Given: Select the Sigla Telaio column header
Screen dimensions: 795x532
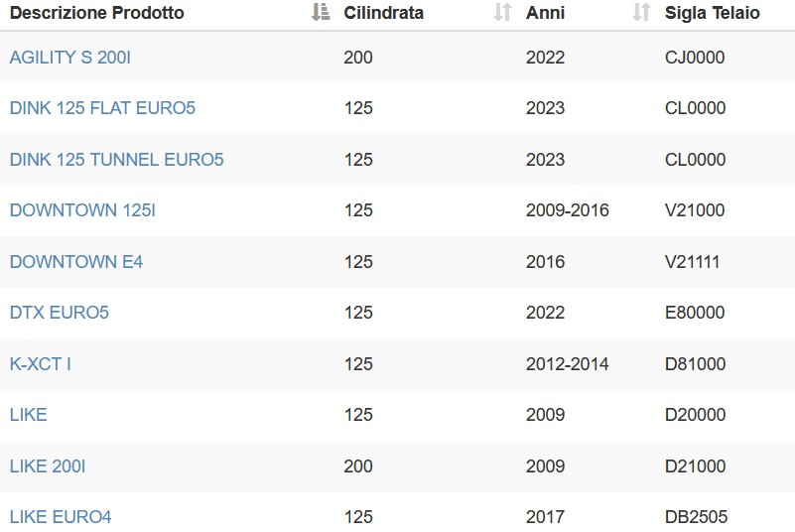Looking at the screenshot, I should pos(713,13).
